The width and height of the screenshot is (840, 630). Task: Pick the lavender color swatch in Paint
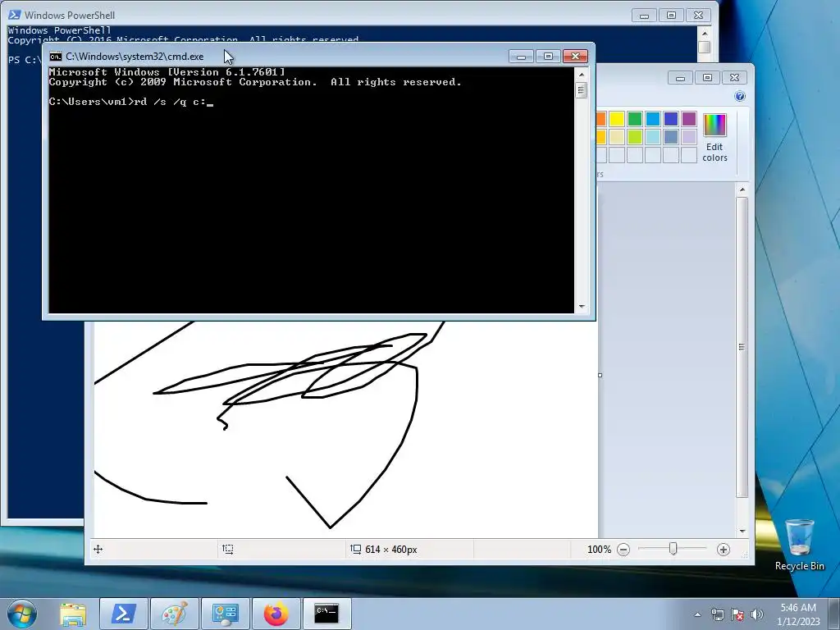point(689,137)
